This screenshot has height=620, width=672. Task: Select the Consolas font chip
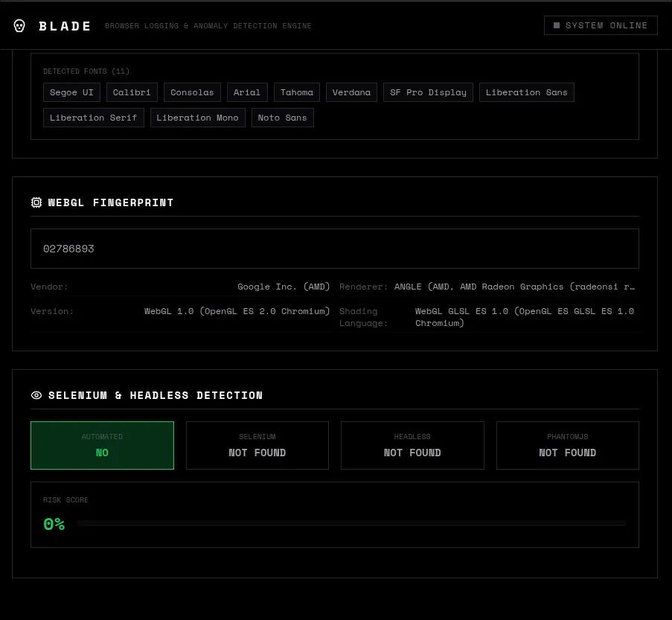tap(192, 92)
